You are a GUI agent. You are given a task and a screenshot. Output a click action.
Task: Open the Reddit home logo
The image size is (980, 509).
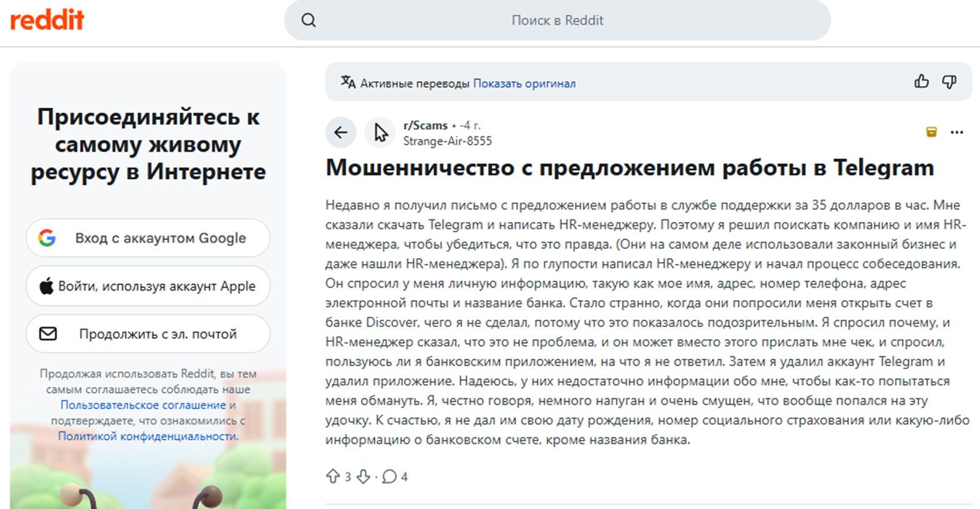tap(47, 20)
